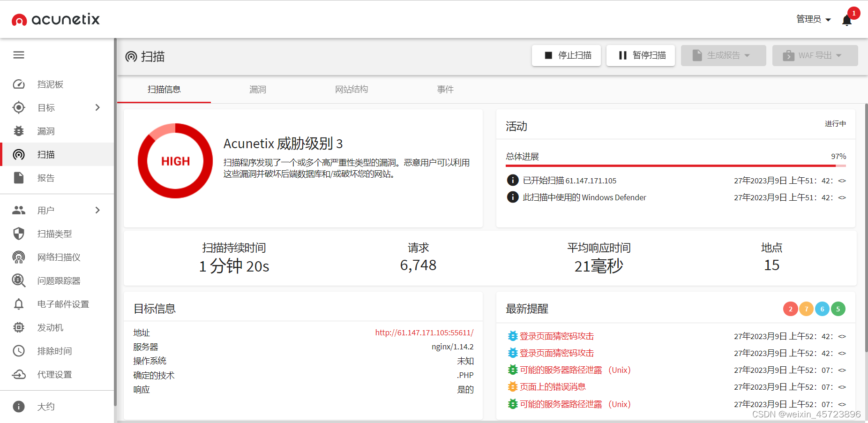Screen dimensions: 868x423
Task: Click the 总体进展 progress bar
Action: pyautogui.click(x=676, y=166)
